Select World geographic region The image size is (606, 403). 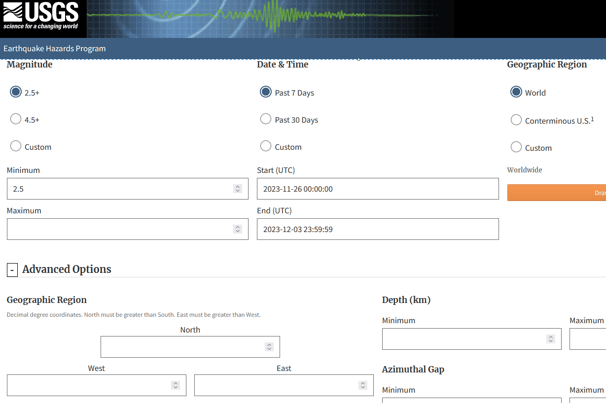click(x=516, y=92)
